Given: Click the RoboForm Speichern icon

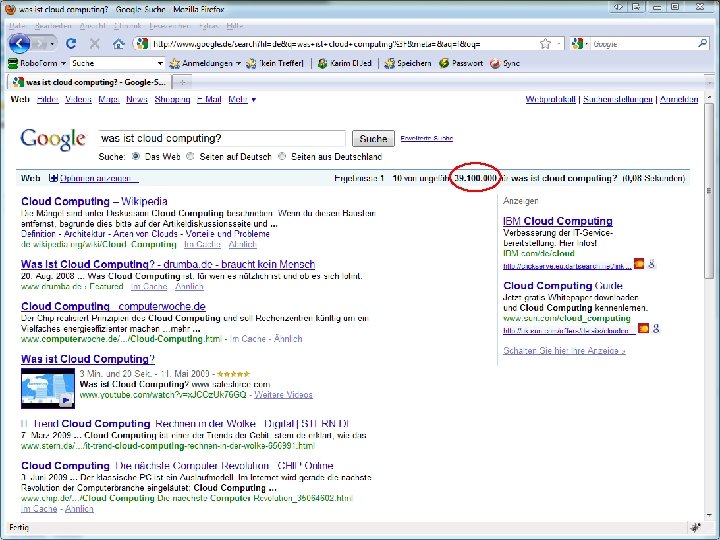Looking at the screenshot, I should click(408, 63).
